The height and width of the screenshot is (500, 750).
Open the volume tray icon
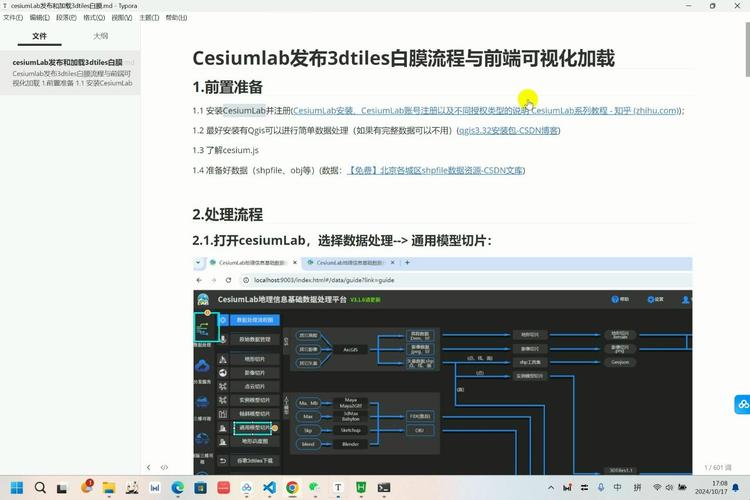point(669,488)
